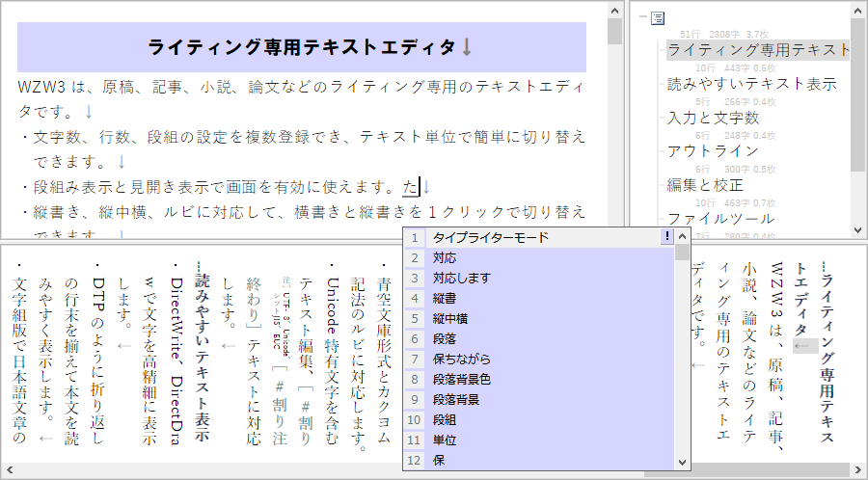The height and width of the screenshot is (480, 868).
Task: Select outline item 読みやすいテキスト表示
Action: point(751,84)
